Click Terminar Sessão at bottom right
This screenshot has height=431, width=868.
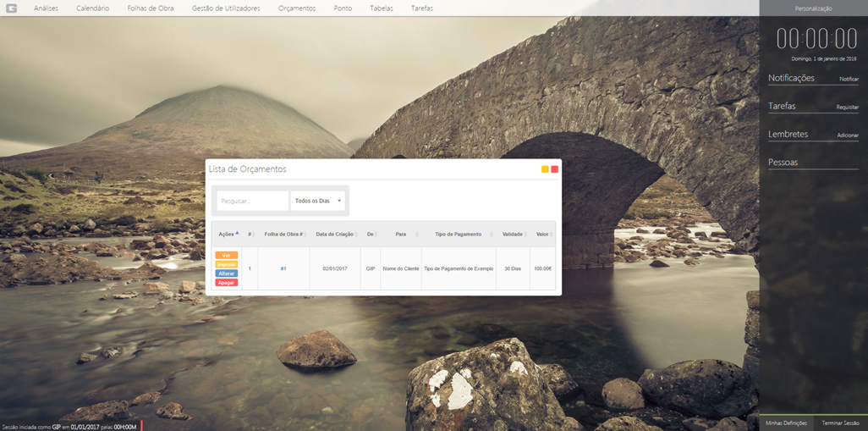pos(840,423)
